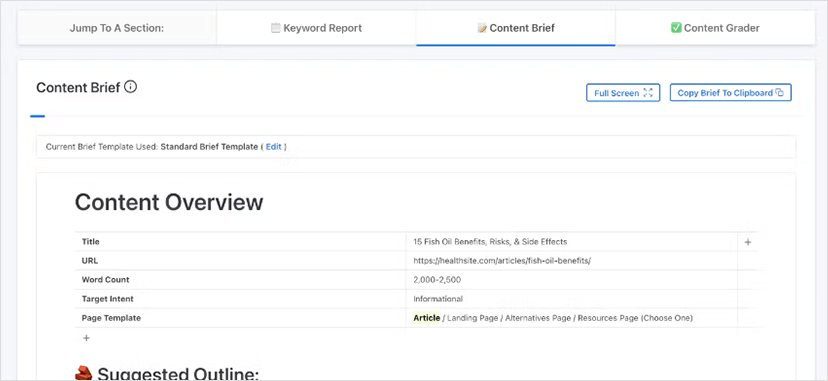Click the brick icon by Suggested Outline
Viewport: 828px width, 381px height.
pyautogui.click(x=83, y=373)
